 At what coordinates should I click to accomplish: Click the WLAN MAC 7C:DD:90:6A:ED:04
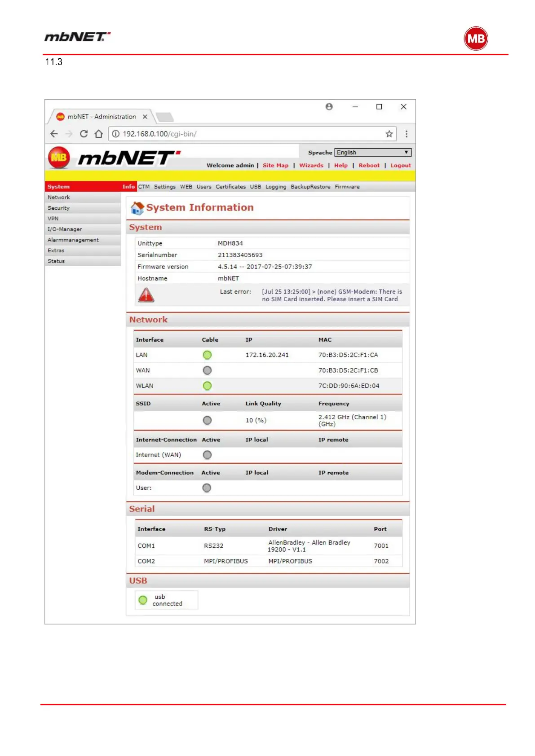click(349, 386)
